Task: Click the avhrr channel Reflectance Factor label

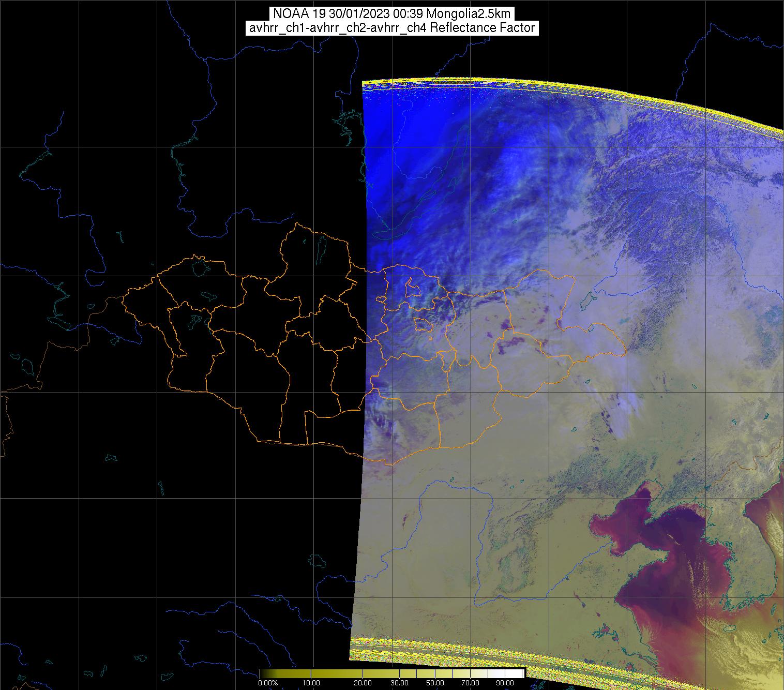Action: coord(391,28)
